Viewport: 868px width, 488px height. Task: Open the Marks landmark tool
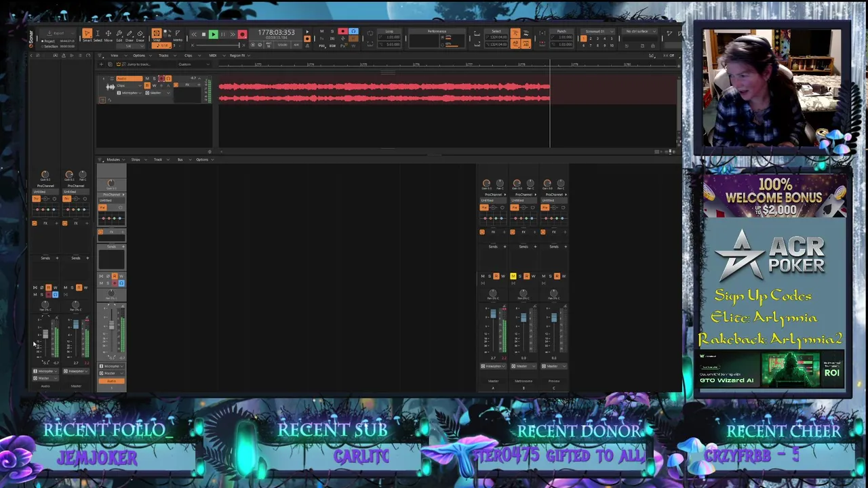(x=178, y=34)
